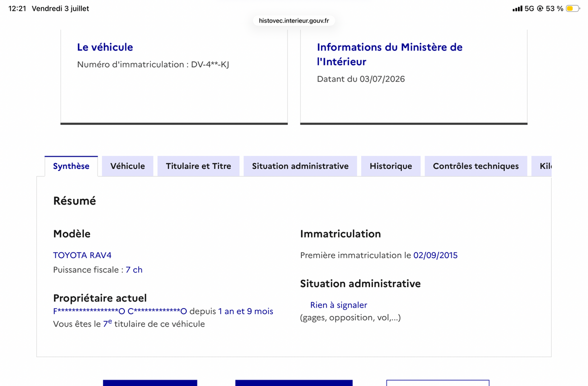588x386 pixels.
Task: Click the Rien à signaler status
Action: coord(339,305)
